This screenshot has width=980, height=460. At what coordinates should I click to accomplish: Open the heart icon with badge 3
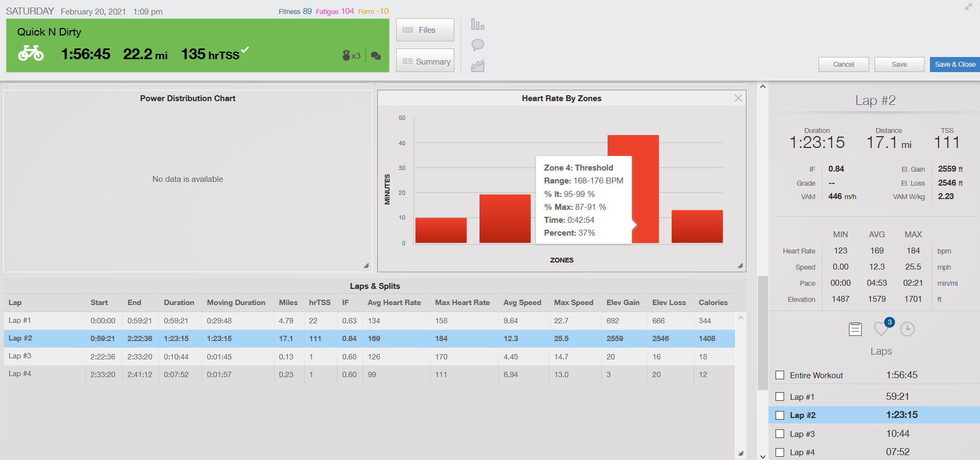[x=882, y=328]
